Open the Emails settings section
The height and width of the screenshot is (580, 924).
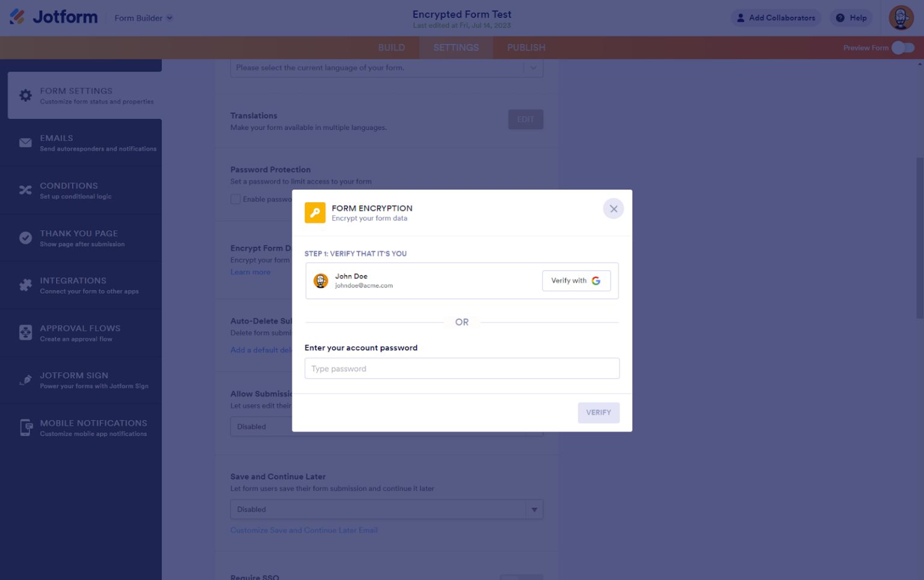point(81,143)
